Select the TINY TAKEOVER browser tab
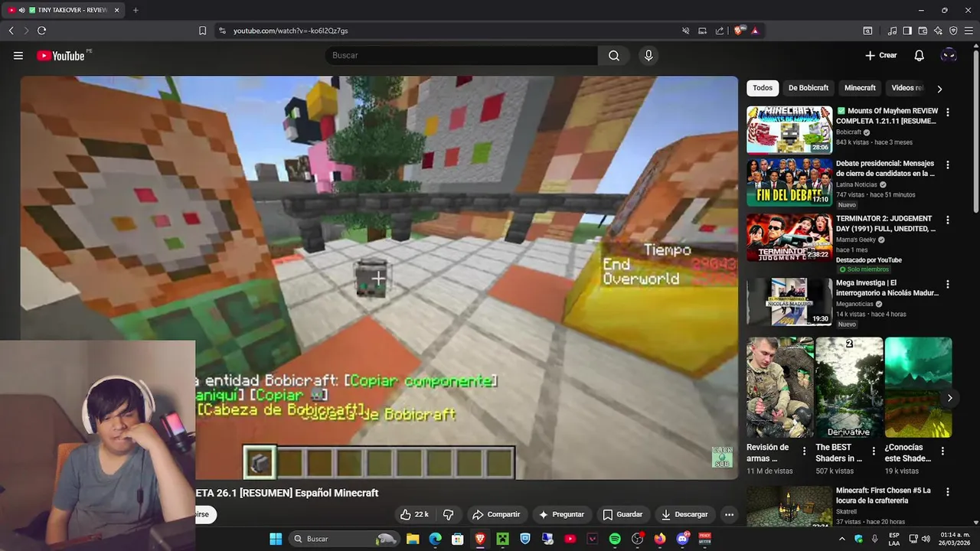Image resolution: width=980 pixels, height=551 pixels. (64, 10)
